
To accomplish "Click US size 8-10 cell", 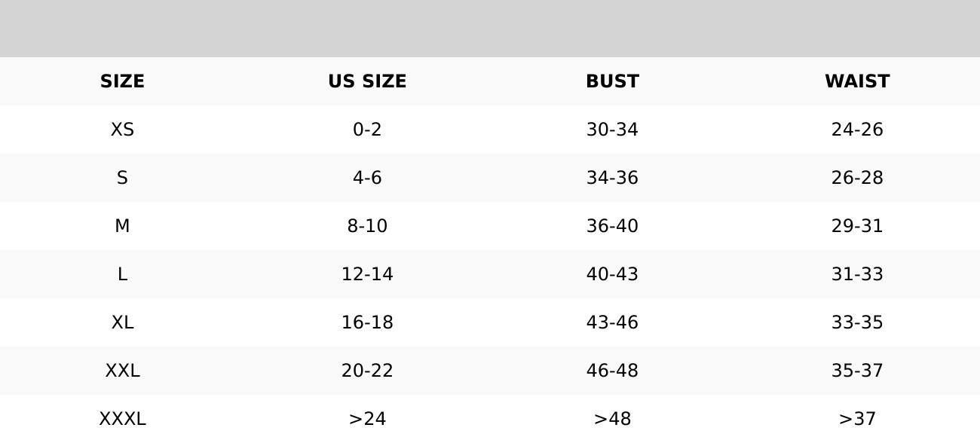I will [x=367, y=226].
